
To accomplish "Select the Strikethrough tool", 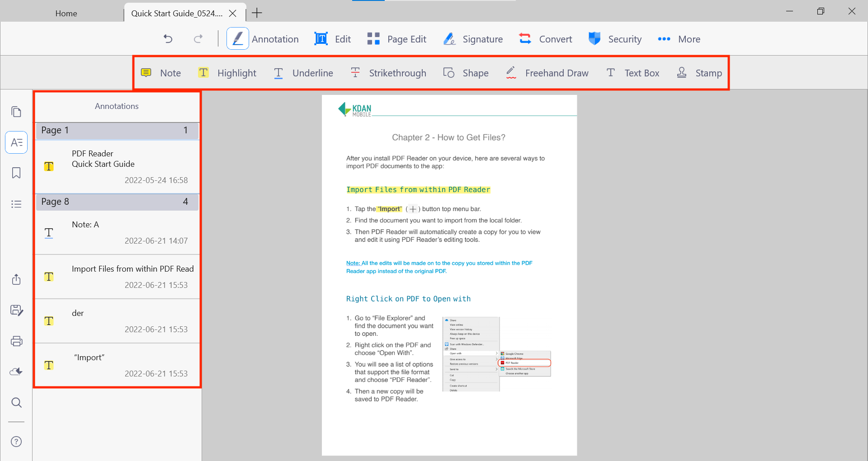I will tap(388, 73).
